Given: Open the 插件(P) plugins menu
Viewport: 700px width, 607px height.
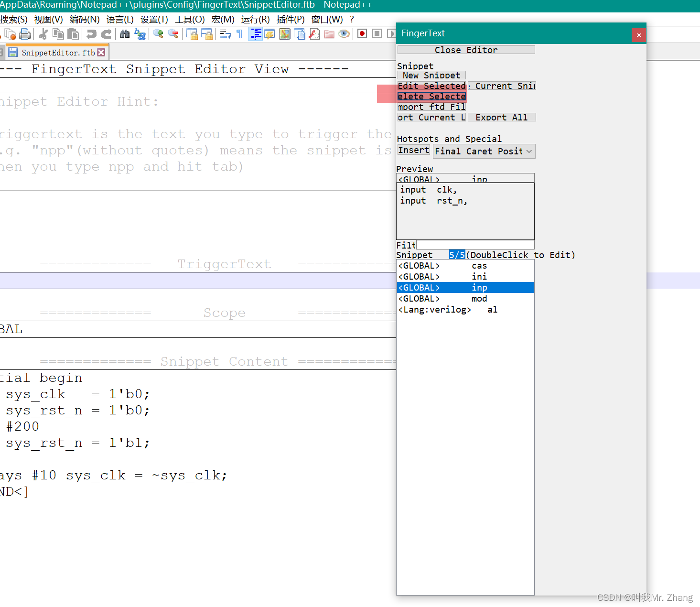Looking at the screenshot, I should click(291, 20).
